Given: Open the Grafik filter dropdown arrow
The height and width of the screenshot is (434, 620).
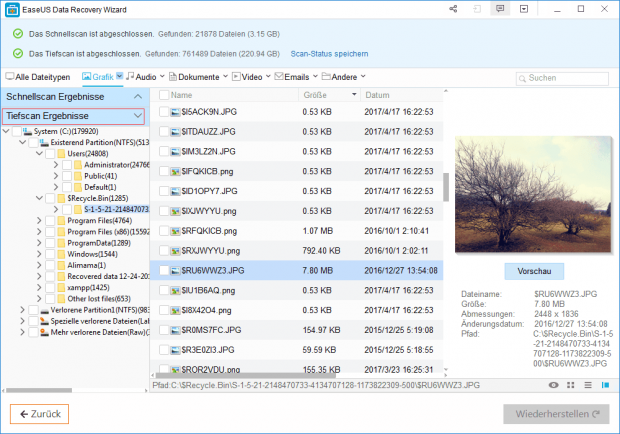Looking at the screenshot, I should (119, 76).
